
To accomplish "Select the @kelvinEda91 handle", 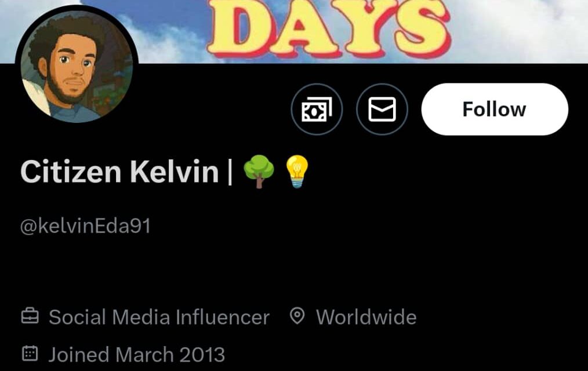I will [85, 226].
